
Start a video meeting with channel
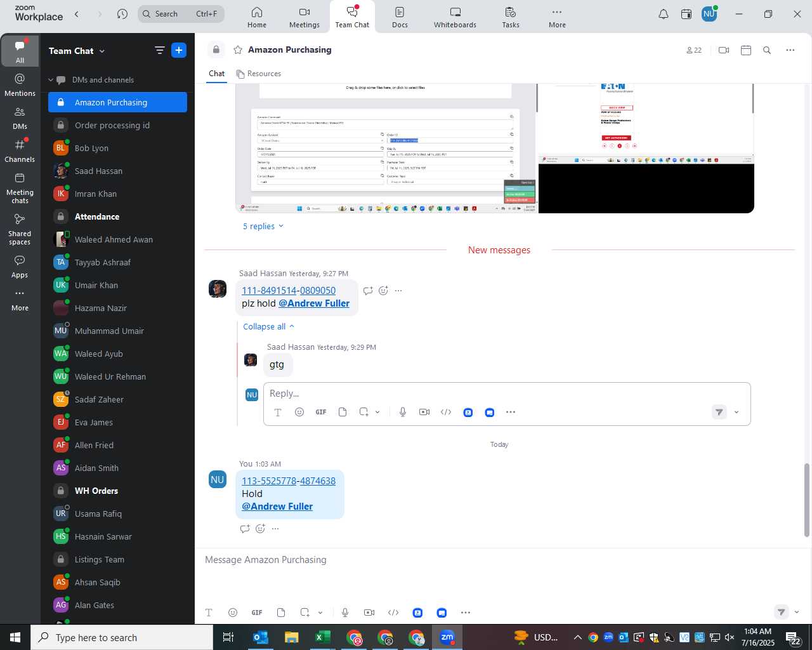[x=724, y=50]
